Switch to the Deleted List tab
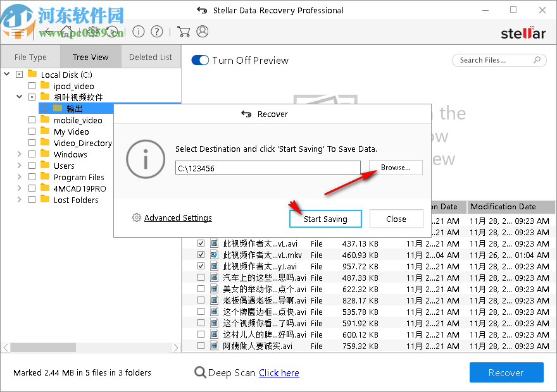Screen dimensions: 557x392 [x=151, y=56]
